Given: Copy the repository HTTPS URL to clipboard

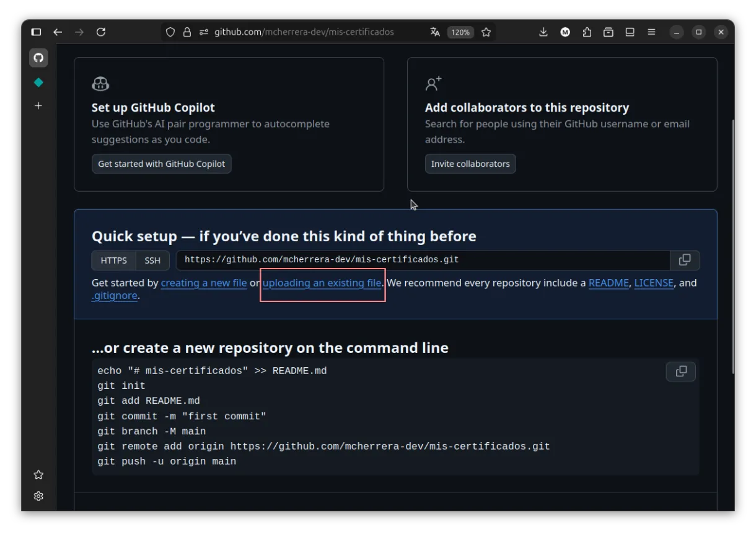Looking at the screenshot, I should tap(685, 260).
